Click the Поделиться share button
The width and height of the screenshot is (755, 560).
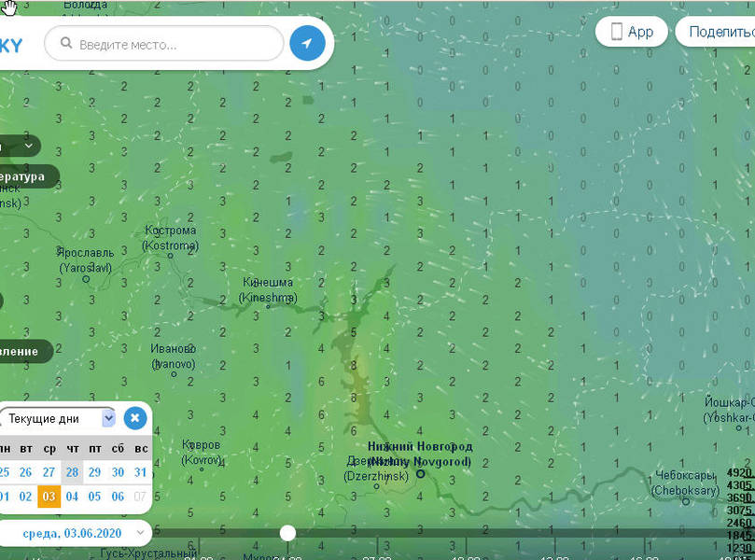click(719, 32)
